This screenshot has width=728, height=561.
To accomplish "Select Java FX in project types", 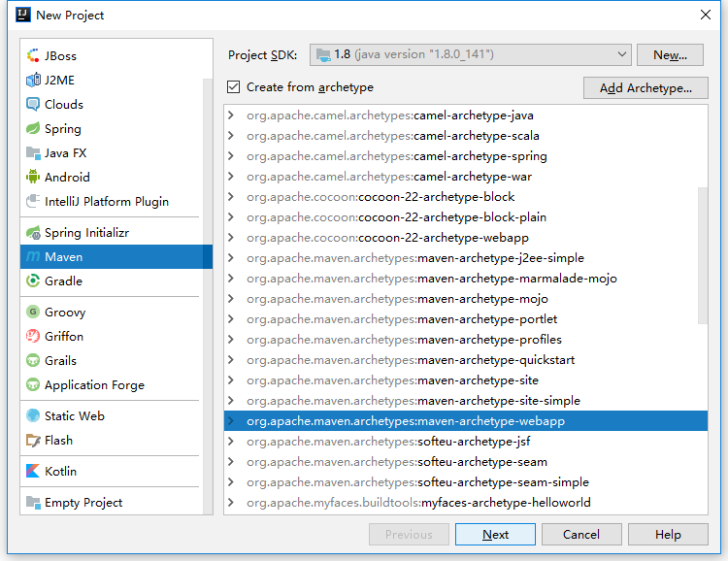I will [65, 153].
